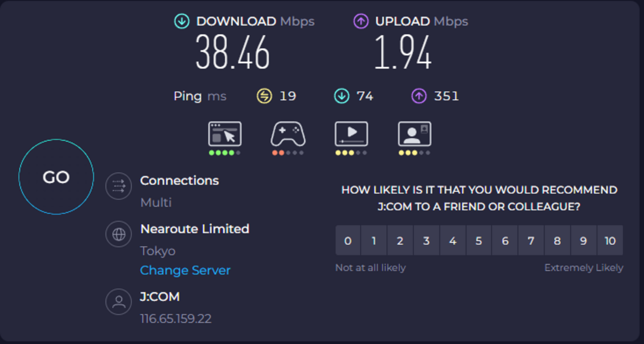Click the upload arrow icon beside UPLOAD

click(x=360, y=21)
